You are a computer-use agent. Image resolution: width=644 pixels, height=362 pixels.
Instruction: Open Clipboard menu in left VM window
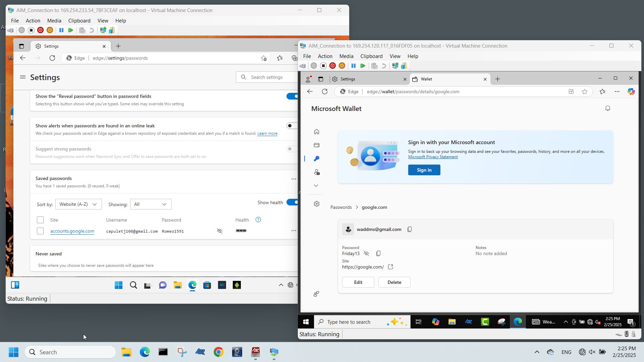pyautogui.click(x=79, y=21)
